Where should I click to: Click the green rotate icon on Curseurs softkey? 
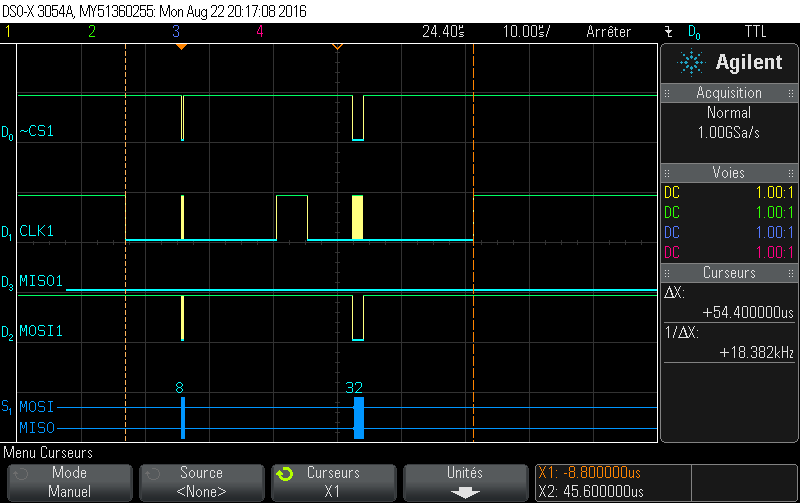pyautogui.click(x=285, y=474)
